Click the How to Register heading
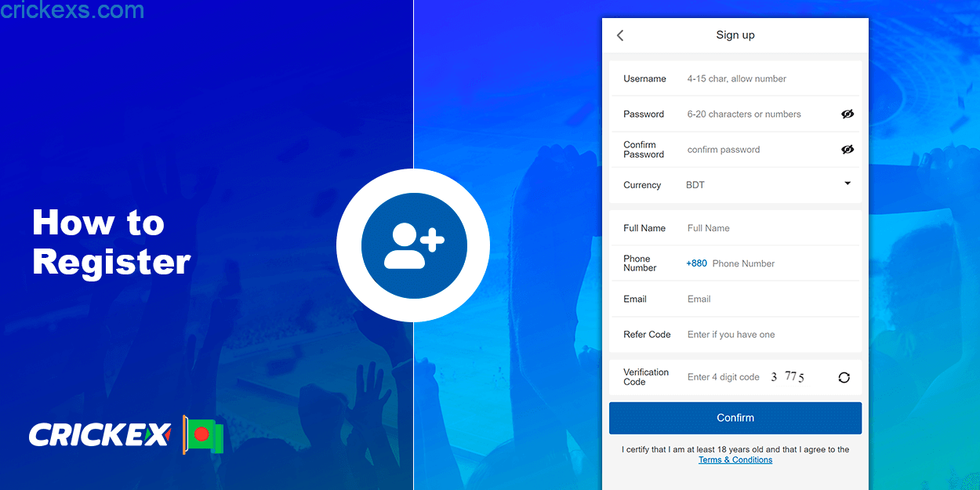 (x=111, y=242)
